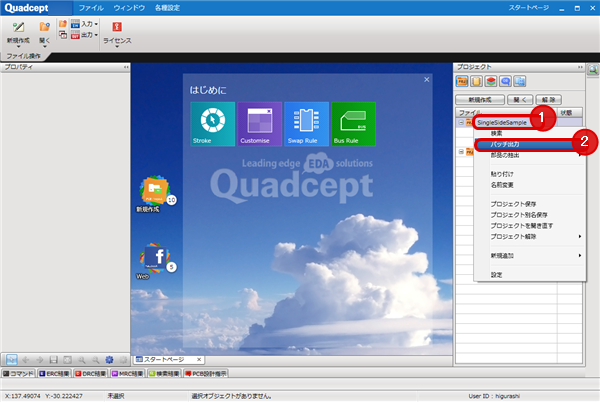
Task: Open the 各種設定 menu
Action: pyautogui.click(x=167, y=8)
